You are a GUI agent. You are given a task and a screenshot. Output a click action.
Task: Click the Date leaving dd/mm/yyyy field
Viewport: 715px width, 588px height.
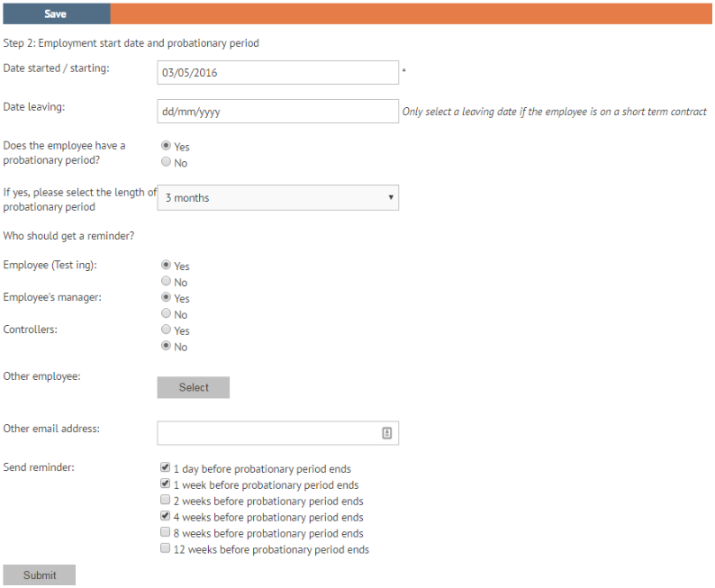pyautogui.click(x=277, y=112)
